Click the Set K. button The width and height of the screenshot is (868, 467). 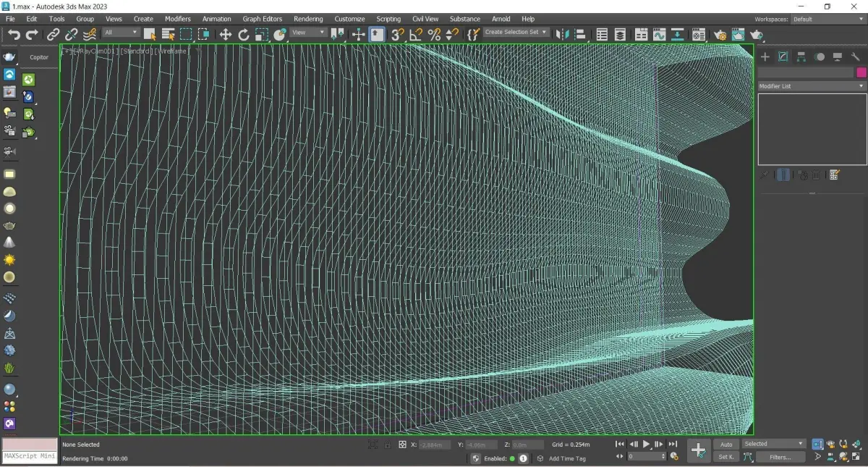point(726,457)
